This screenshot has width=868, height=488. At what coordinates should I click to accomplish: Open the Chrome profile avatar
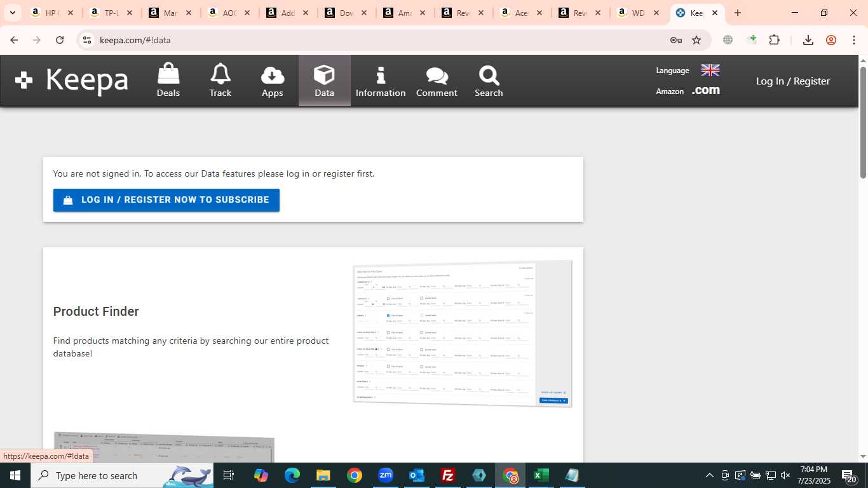click(831, 40)
